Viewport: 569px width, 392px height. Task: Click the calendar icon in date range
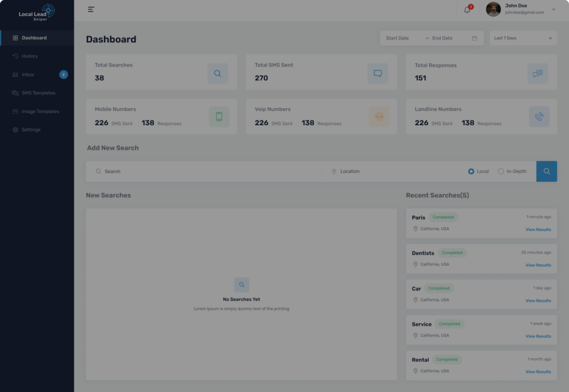[474, 38]
